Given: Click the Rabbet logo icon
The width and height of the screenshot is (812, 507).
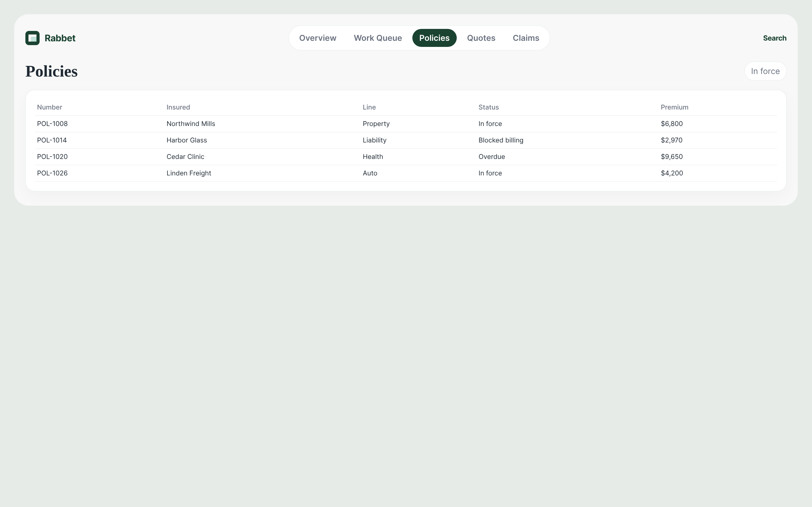Looking at the screenshot, I should 32,38.
